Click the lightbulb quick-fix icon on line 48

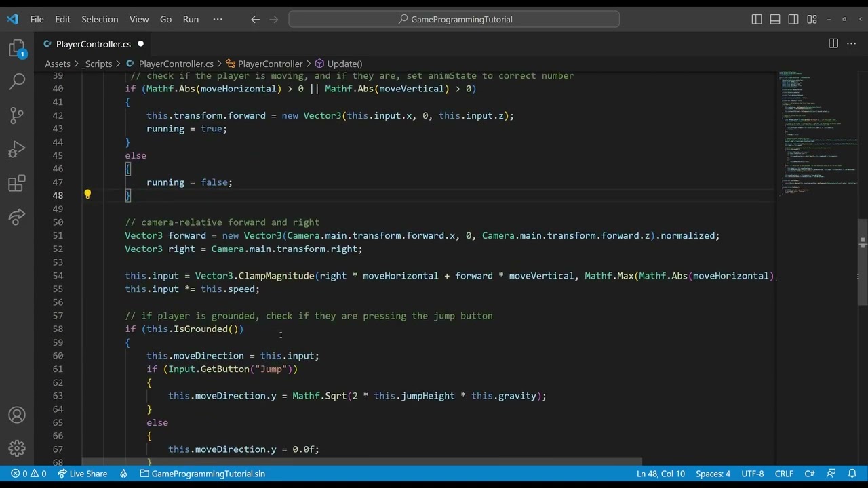click(87, 195)
